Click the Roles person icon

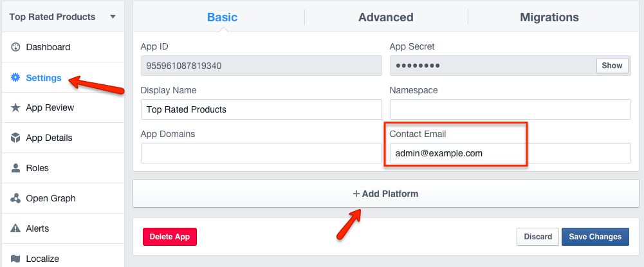tap(15, 169)
